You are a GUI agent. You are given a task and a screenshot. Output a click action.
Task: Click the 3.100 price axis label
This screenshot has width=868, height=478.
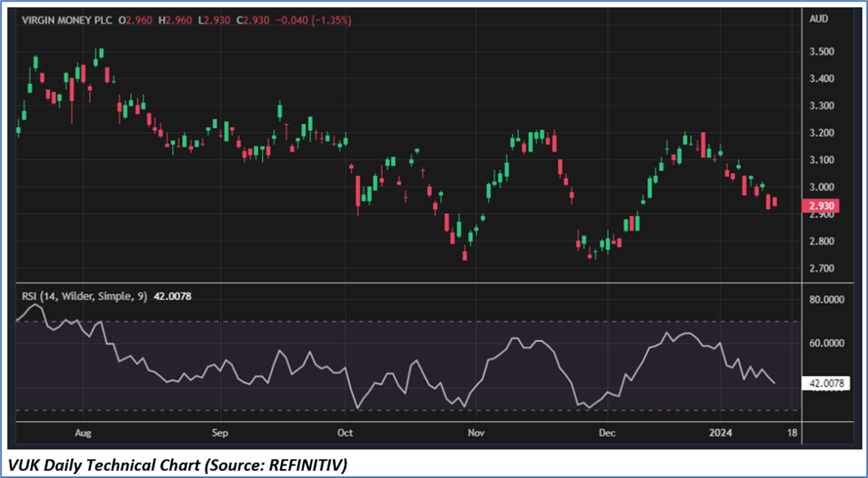click(x=822, y=160)
